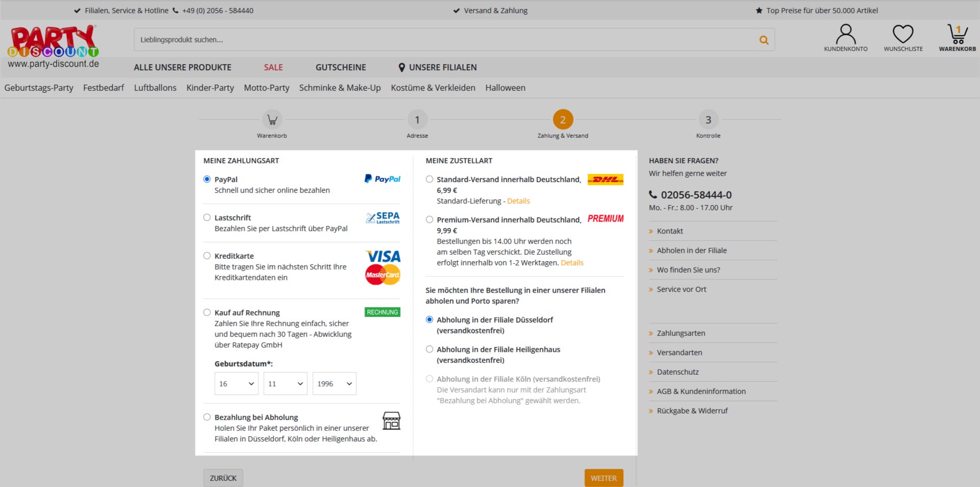
Task: Open the Kinder-Party category
Action: tap(210, 88)
